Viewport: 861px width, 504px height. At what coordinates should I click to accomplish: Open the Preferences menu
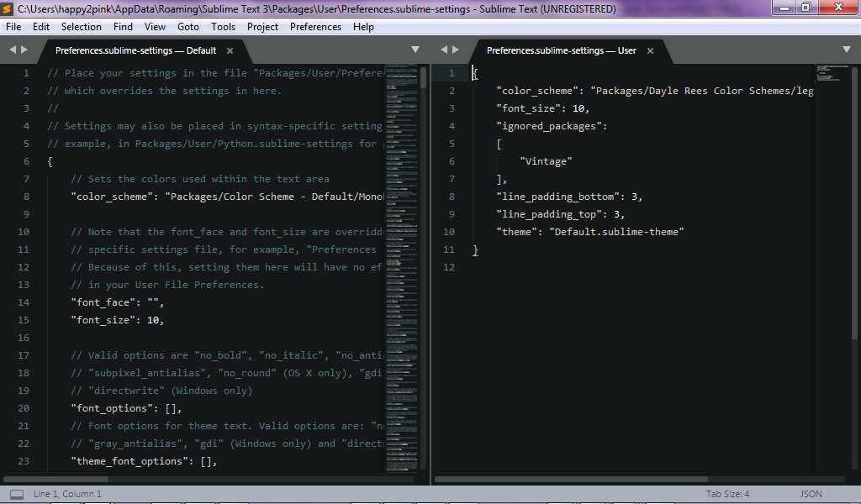click(x=316, y=27)
